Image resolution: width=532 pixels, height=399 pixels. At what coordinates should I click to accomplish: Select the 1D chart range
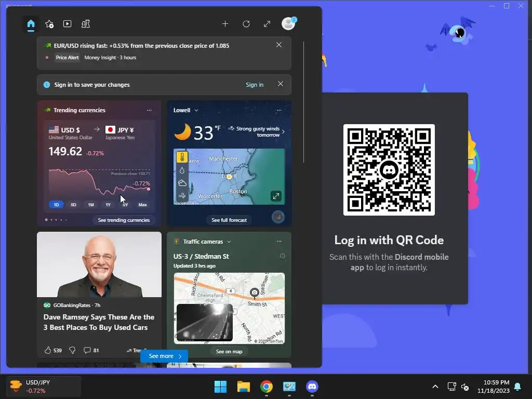(x=56, y=205)
